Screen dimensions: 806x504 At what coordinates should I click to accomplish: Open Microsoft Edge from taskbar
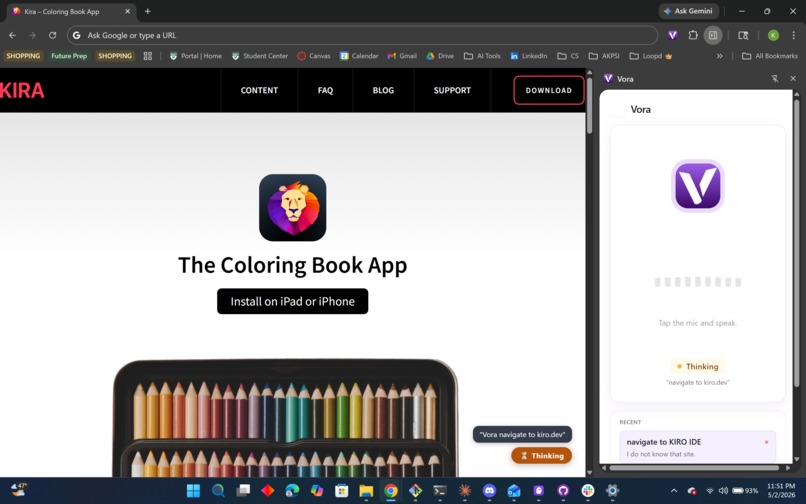pyautogui.click(x=292, y=491)
